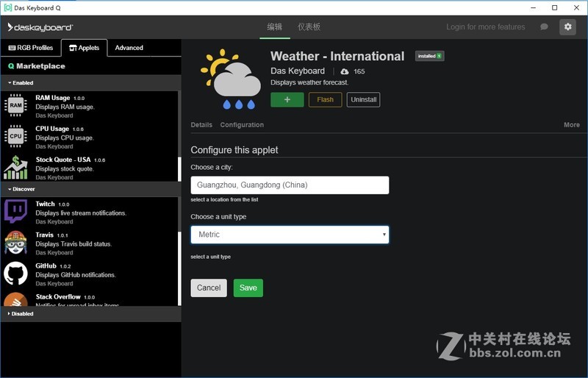
Task: Select Twitch applet title text
Action: 45,204
